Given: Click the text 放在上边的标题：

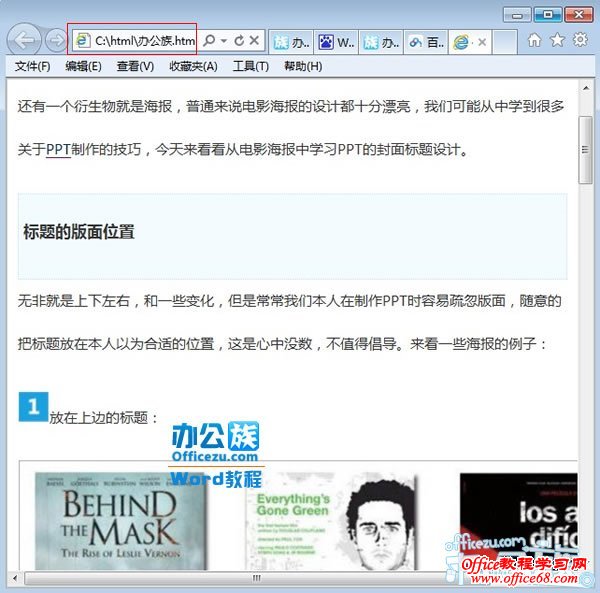Looking at the screenshot, I should (x=103, y=417).
